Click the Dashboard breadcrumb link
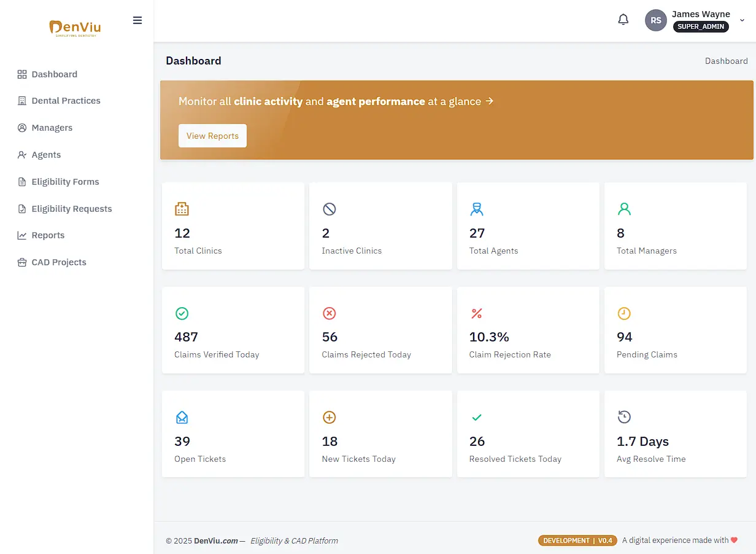Screen dimensions: 756x554 point(726,61)
